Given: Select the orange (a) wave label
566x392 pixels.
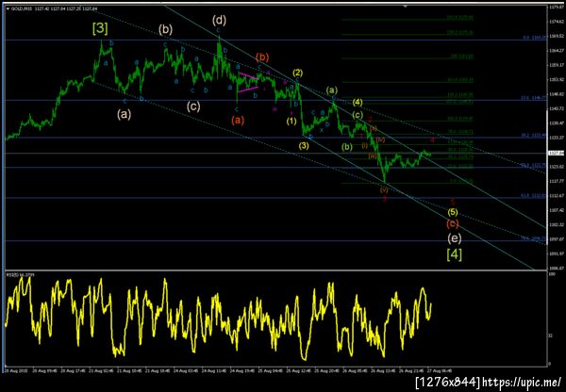Looking at the screenshot, I should pos(238,120).
